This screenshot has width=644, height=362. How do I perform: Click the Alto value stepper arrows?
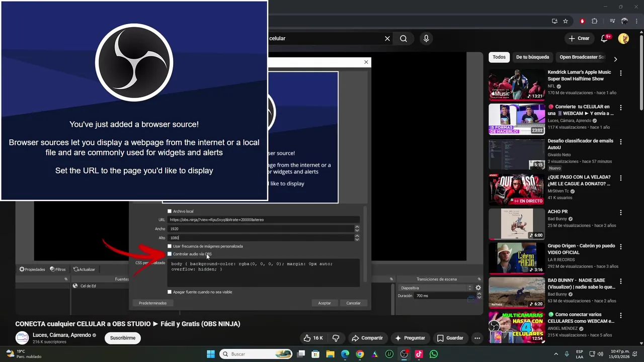pyautogui.click(x=357, y=237)
